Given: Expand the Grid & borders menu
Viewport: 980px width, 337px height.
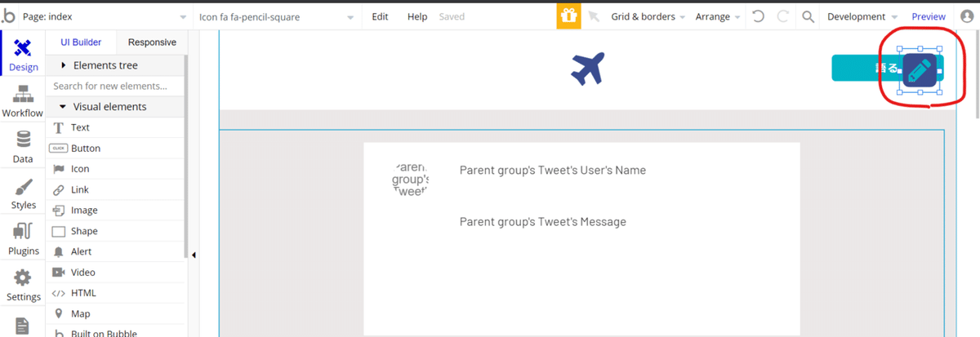Looking at the screenshot, I should pyautogui.click(x=648, y=16).
